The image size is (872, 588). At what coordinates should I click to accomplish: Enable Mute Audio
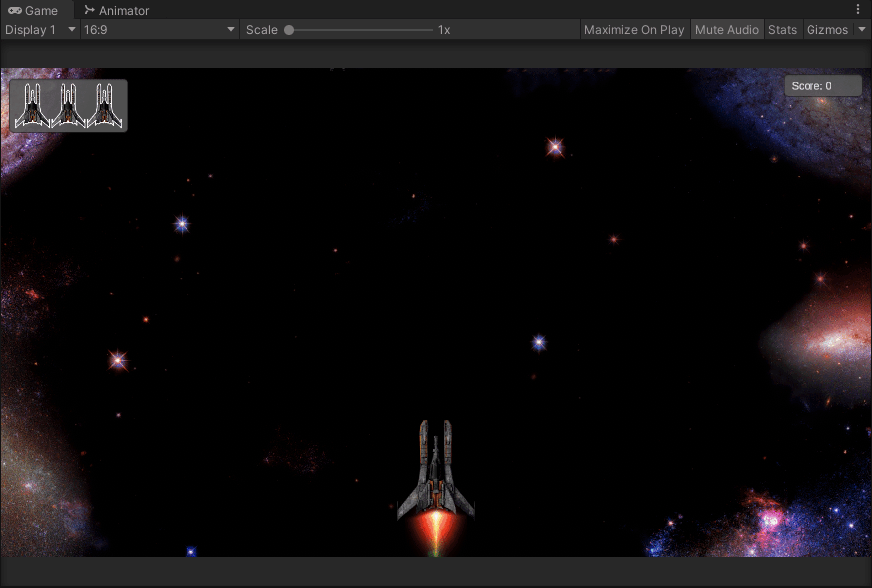click(x=727, y=29)
